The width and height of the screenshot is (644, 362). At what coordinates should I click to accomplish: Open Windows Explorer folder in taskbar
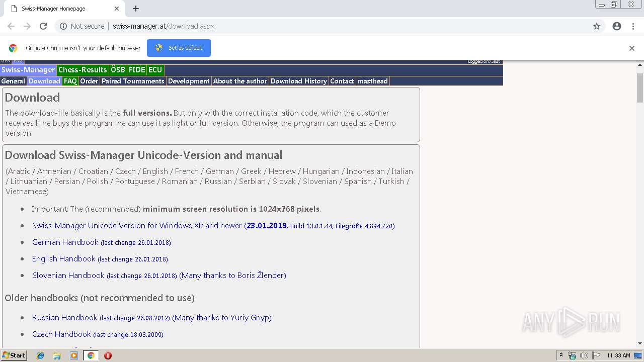(57, 355)
